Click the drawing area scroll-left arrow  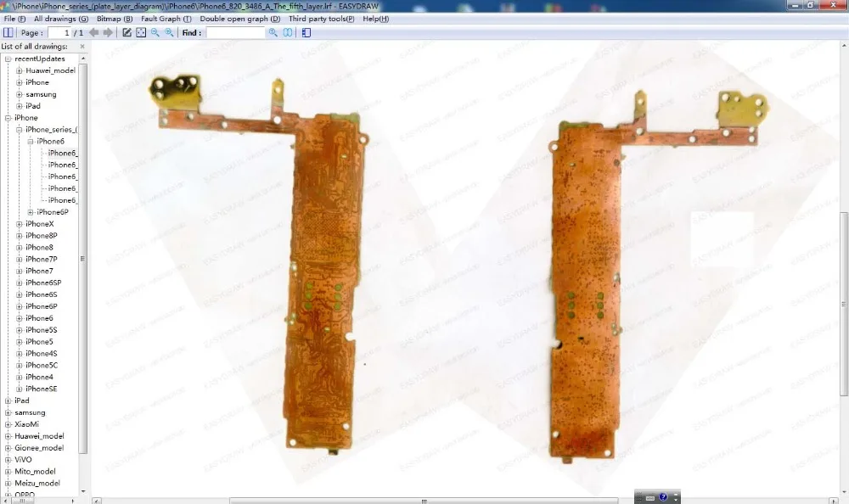point(96,501)
